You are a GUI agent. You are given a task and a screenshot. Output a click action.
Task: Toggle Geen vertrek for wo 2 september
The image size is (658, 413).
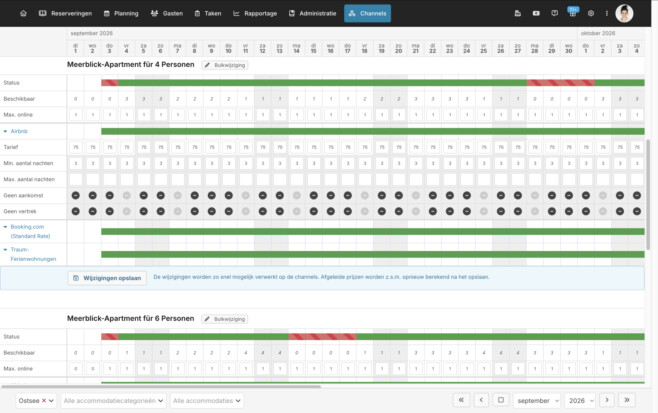point(92,211)
